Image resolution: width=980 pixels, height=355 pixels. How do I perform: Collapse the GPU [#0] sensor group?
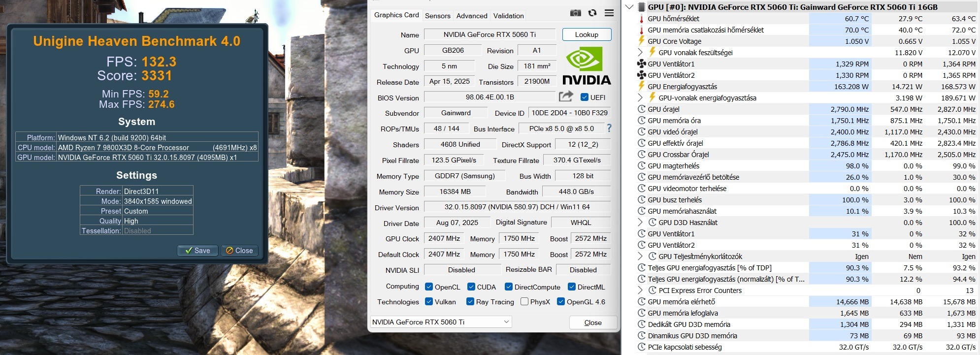click(x=629, y=7)
